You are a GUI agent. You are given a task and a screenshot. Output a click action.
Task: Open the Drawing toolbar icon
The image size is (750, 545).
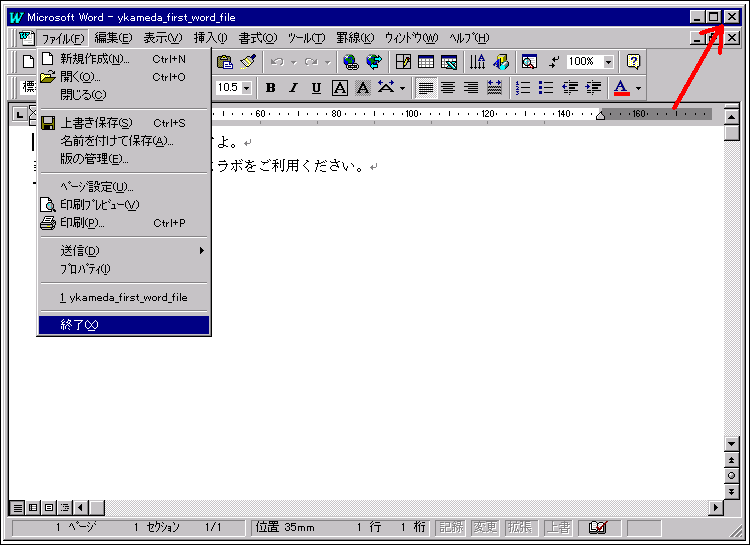(x=501, y=62)
